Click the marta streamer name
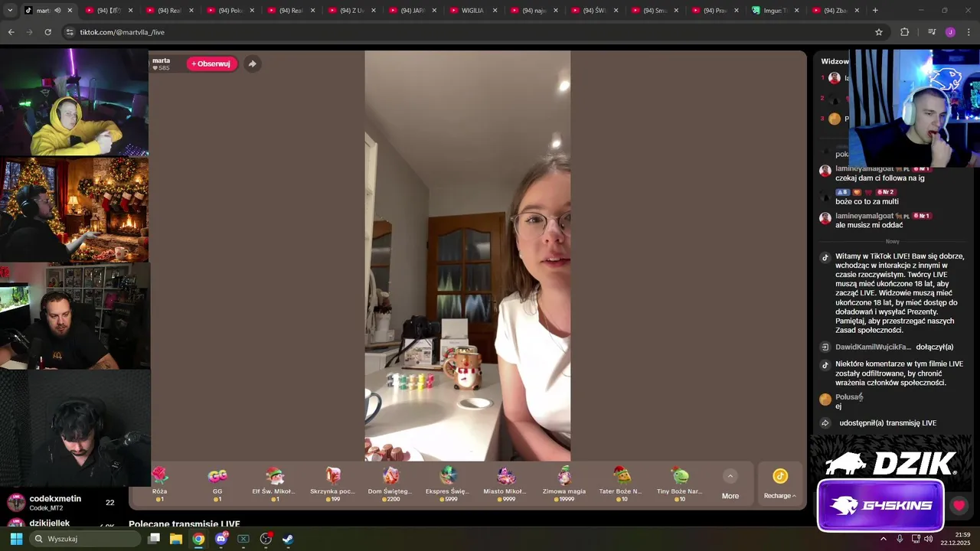The height and width of the screenshot is (551, 980). (x=161, y=60)
